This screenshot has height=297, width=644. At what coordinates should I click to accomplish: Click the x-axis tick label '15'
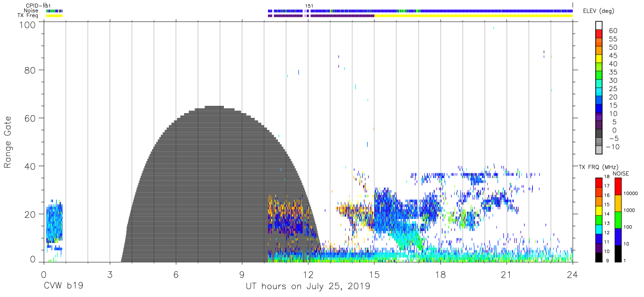374,275
